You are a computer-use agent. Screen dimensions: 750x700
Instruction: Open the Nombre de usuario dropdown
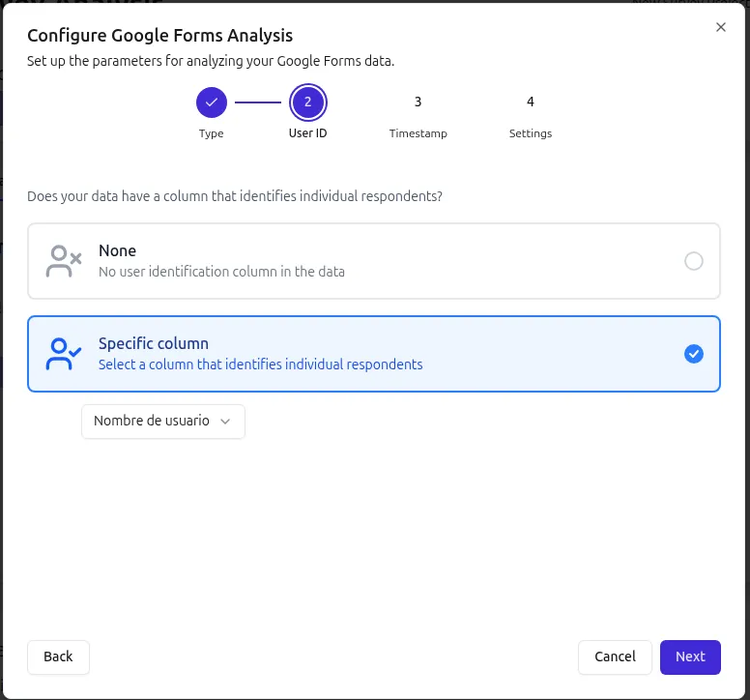162,422
